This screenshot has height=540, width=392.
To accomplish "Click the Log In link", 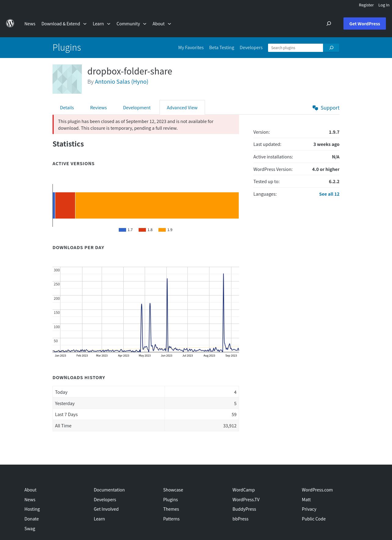I will tap(384, 5).
